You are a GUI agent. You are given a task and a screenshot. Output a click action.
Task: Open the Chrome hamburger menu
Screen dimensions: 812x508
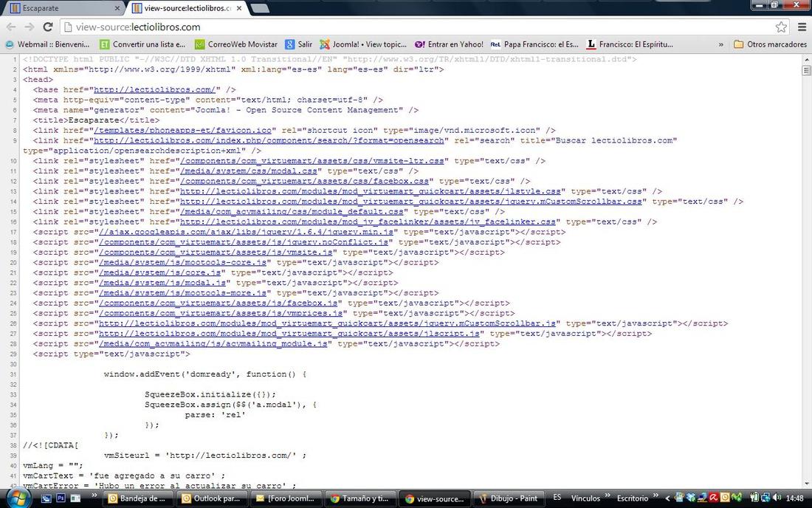[x=802, y=27]
